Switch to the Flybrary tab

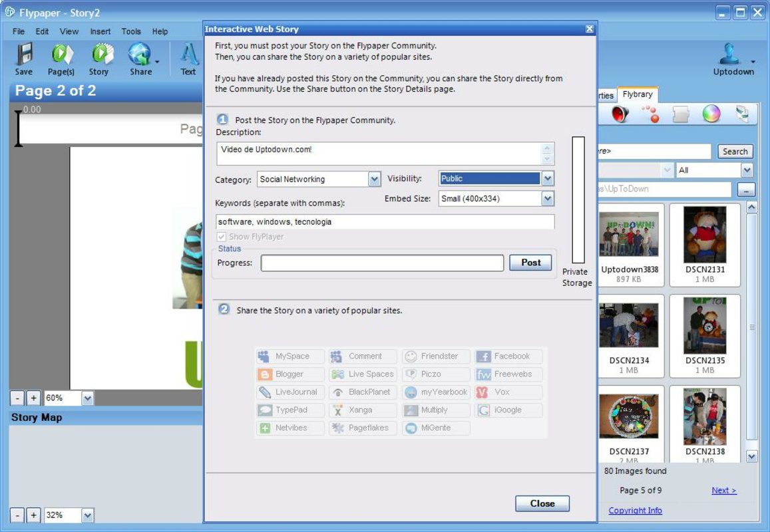click(x=638, y=94)
